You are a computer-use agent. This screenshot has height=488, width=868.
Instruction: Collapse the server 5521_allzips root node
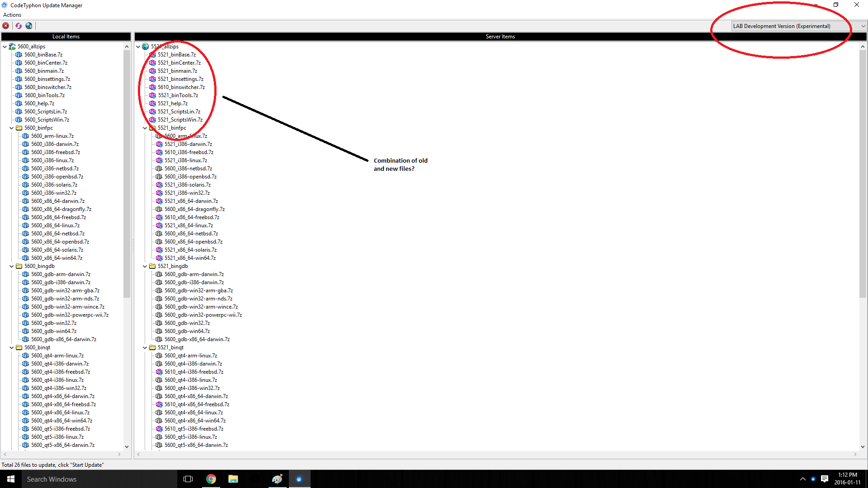coord(138,47)
